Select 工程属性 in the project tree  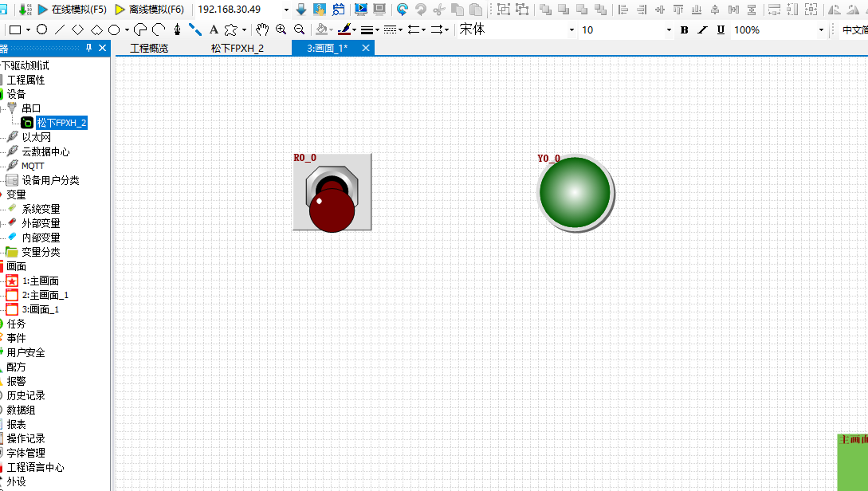pos(26,81)
